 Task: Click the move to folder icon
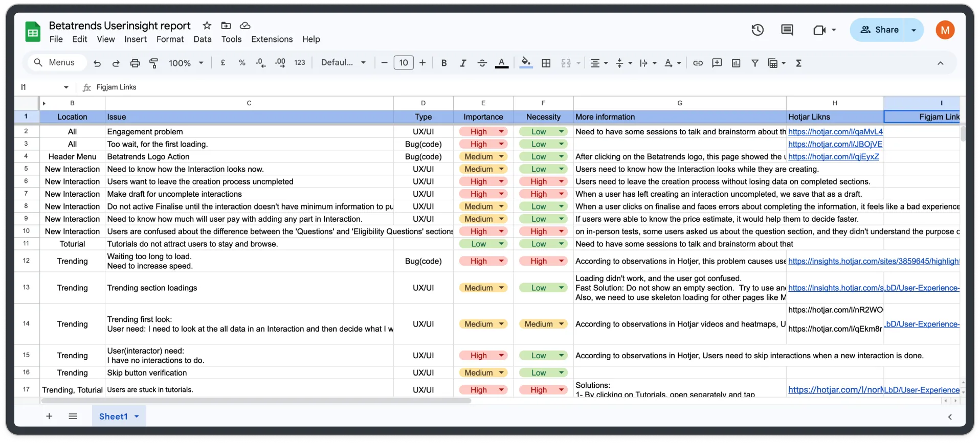coord(226,26)
